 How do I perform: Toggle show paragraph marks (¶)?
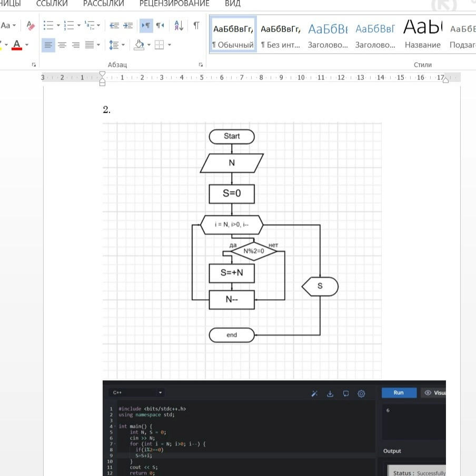pyautogui.click(x=196, y=25)
